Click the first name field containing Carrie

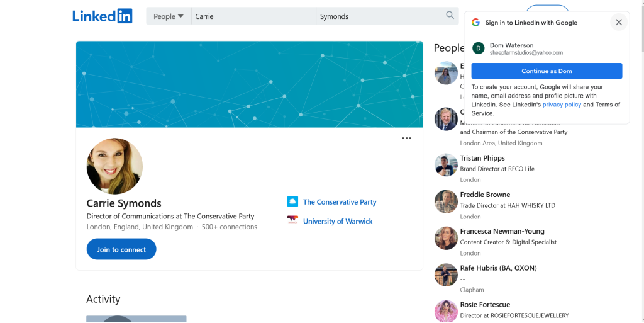pyautogui.click(x=253, y=16)
